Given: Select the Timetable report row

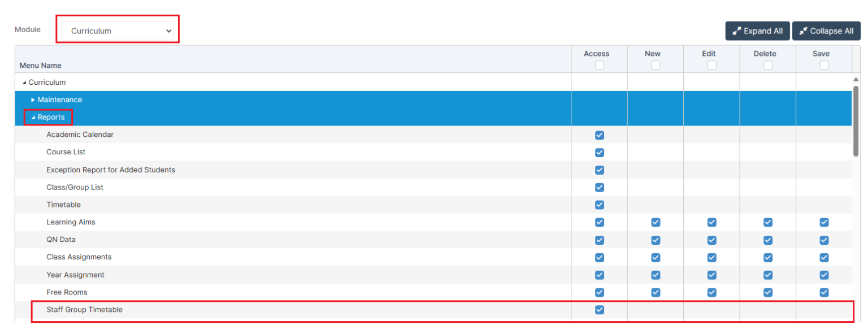Looking at the screenshot, I should click(x=63, y=205).
